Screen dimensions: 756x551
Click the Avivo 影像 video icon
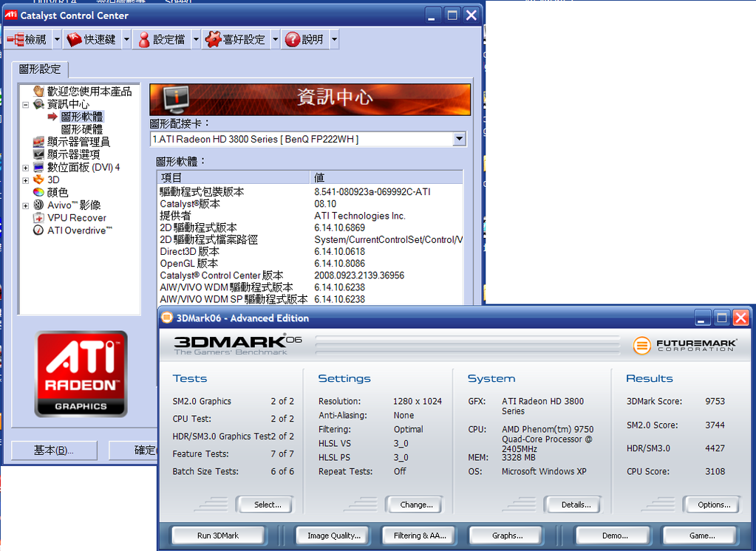(x=39, y=205)
